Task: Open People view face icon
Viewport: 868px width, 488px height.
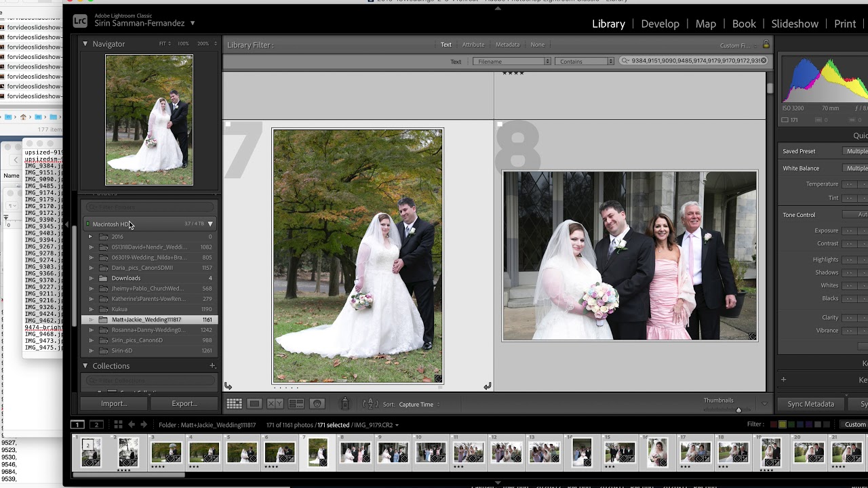Action: [317, 404]
